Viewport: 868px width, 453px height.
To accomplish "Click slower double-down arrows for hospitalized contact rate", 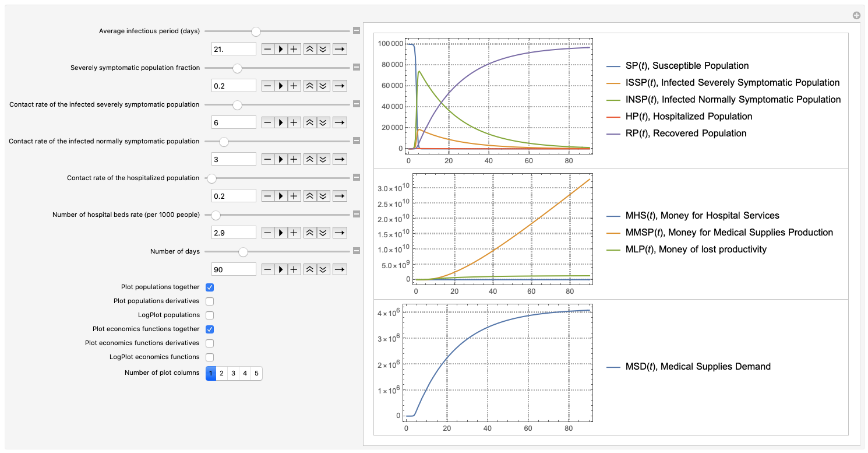I will coord(323,196).
